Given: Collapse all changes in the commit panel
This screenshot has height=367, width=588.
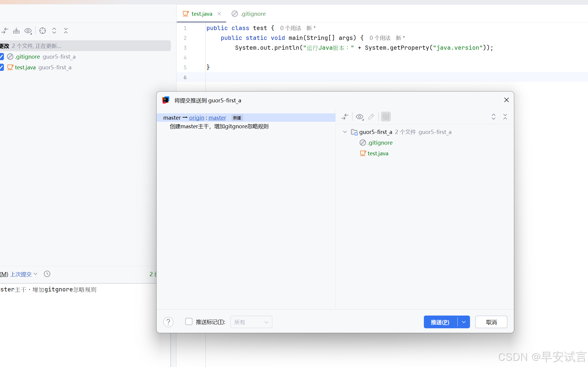Looking at the screenshot, I should point(66,31).
